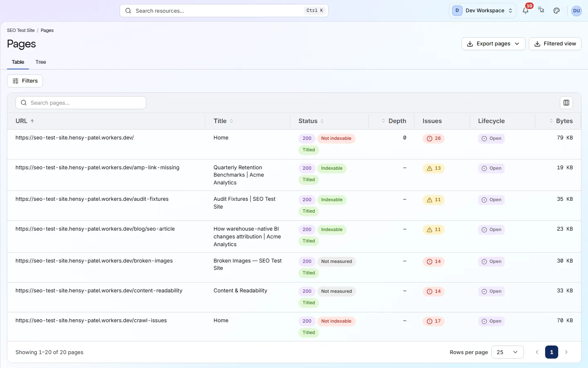Focus the Search pages field
588x368 pixels.
pyautogui.click(x=81, y=103)
